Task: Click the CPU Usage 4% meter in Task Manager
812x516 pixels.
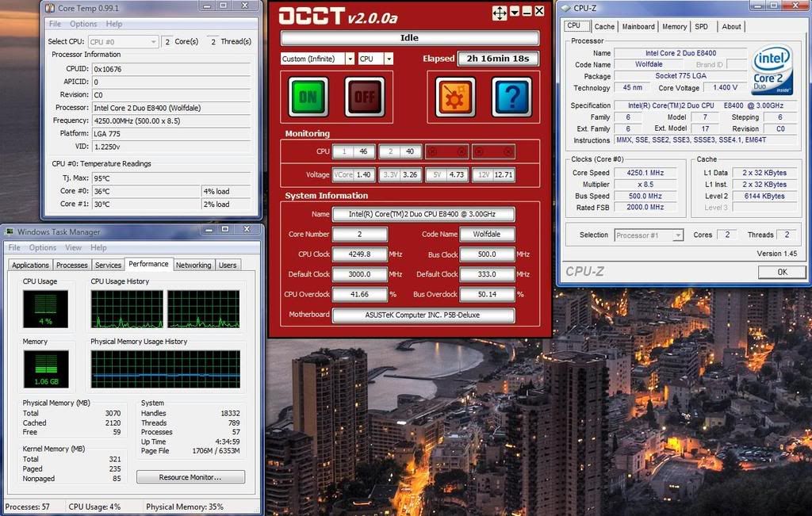Action: (45, 309)
